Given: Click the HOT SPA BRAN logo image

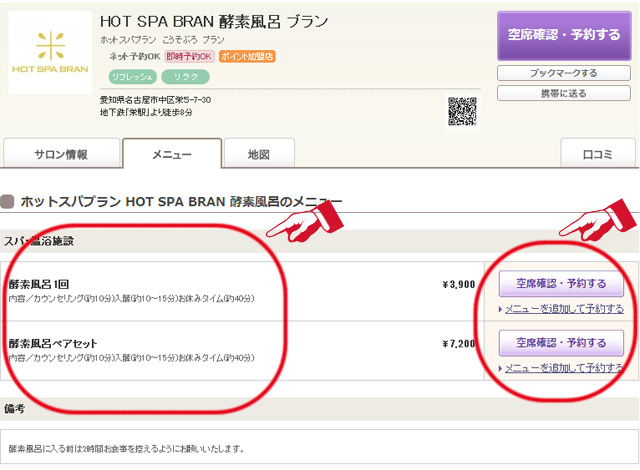Looking at the screenshot, I should tap(50, 53).
